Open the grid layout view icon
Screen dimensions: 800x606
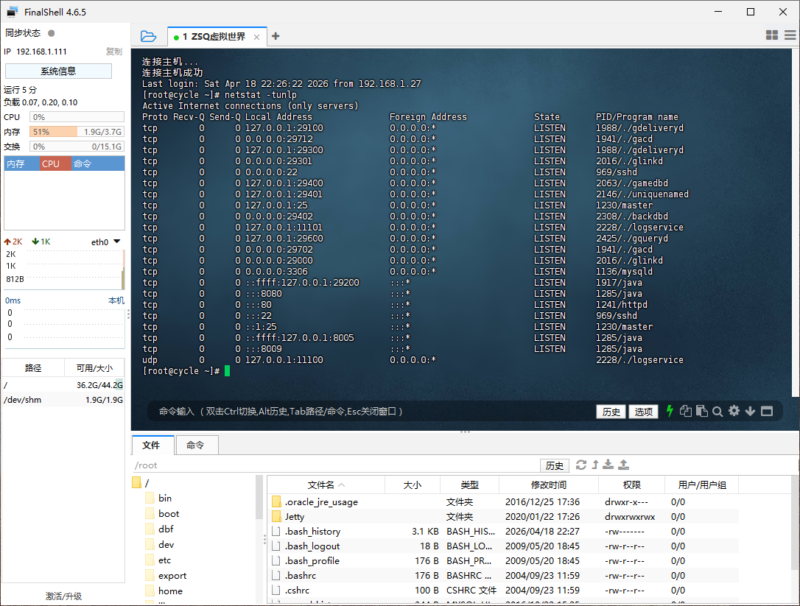(772, 35)
